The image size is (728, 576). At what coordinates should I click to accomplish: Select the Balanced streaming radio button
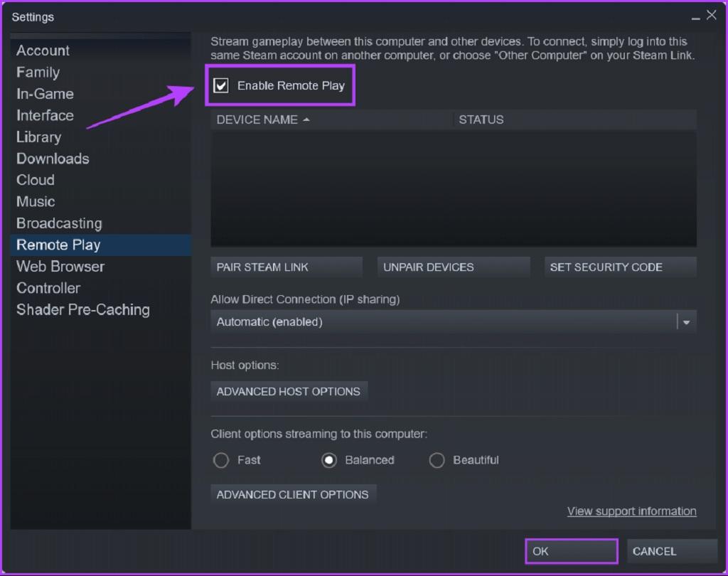[x=328, y=460]
